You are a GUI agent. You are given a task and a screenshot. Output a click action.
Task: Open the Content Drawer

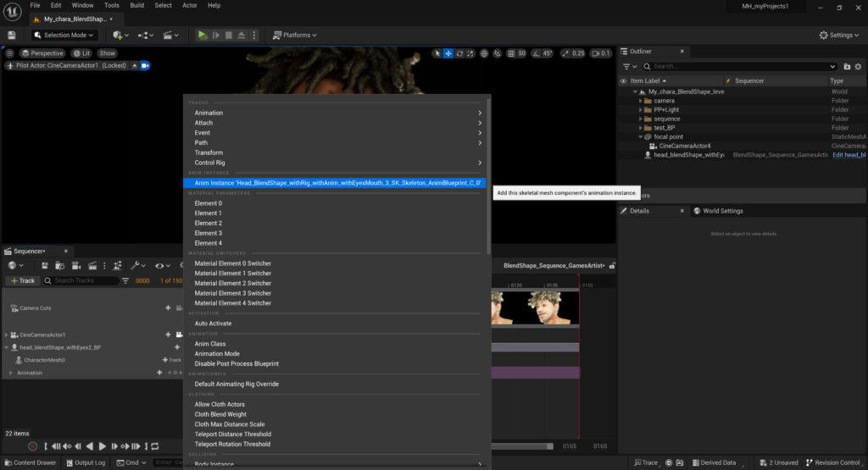click(30, 462)
